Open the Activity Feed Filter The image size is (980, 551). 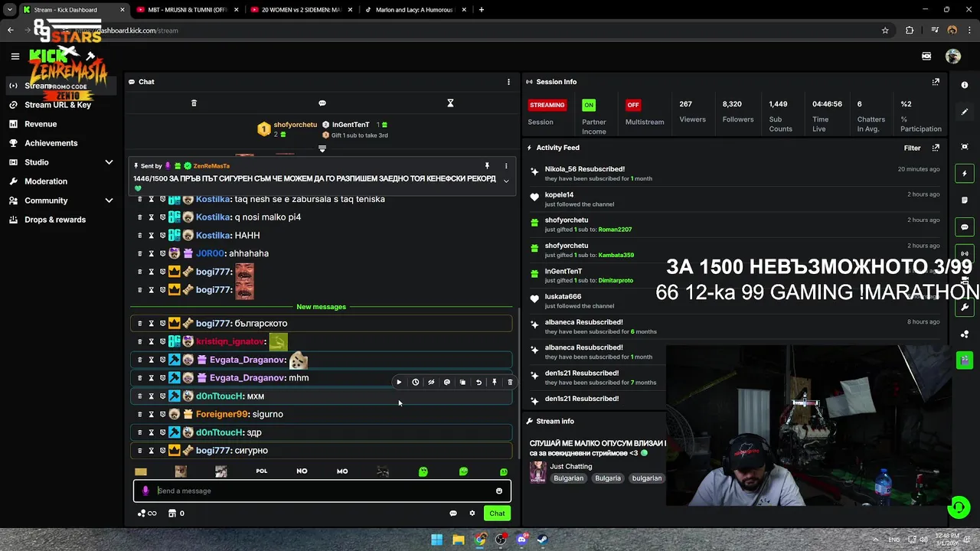click(912, 148)
